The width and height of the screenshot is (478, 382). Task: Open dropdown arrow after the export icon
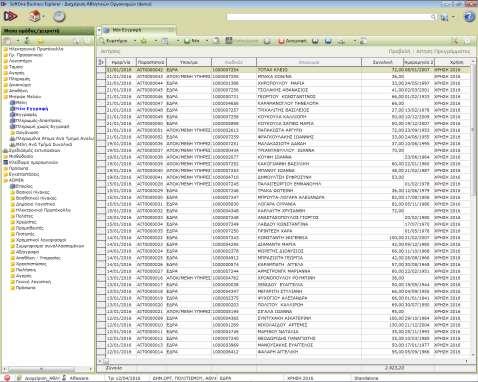point(355,41)
